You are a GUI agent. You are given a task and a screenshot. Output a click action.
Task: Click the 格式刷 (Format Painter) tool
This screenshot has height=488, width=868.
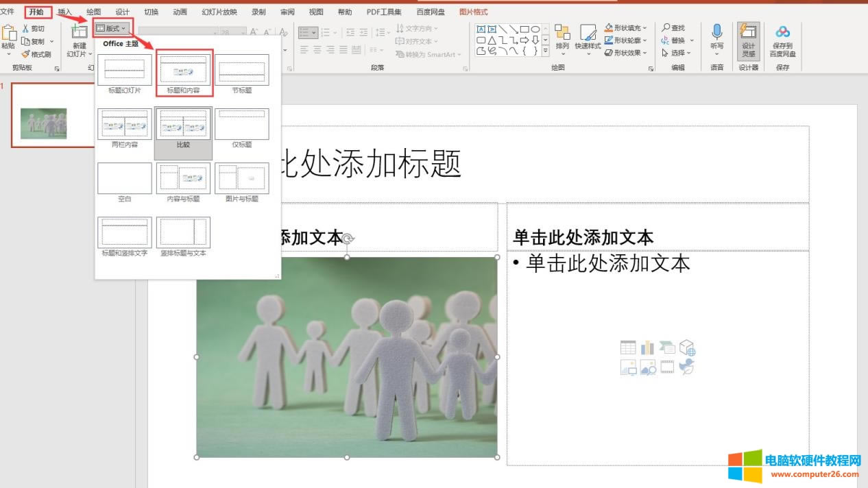pyautogui.click(x=36, y=54)
